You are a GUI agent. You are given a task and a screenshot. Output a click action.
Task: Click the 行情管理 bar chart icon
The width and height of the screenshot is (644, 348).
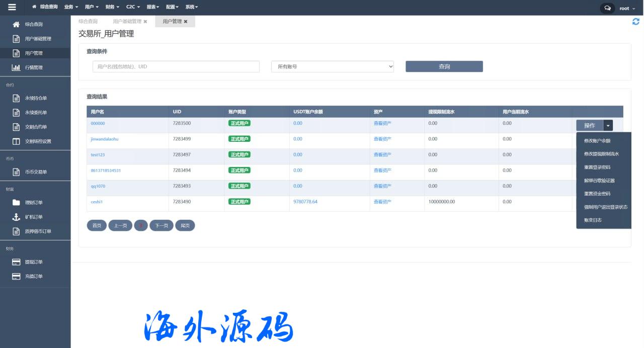16,67
